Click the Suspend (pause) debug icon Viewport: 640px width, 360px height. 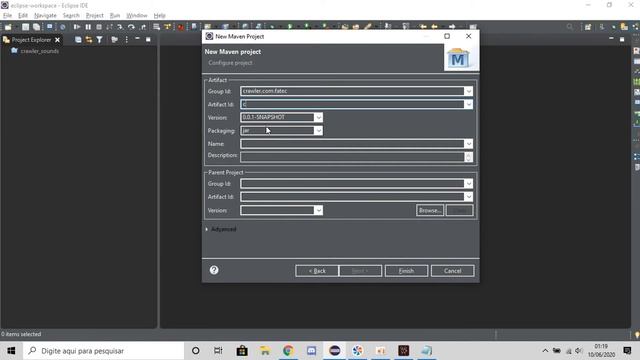(x=88, y=27)
